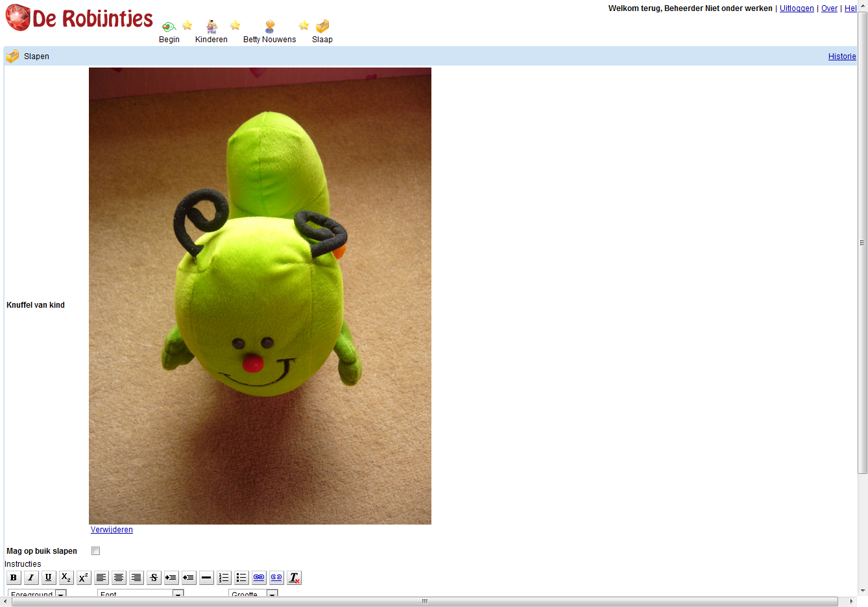
Task: Open the Foreground color dropdown
Action: (x=61, y=594)
